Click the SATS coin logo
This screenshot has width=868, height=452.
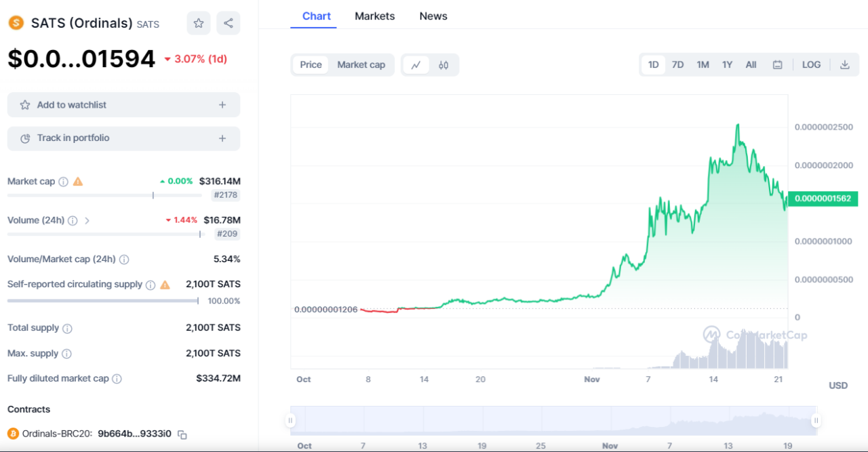(16, 22)
